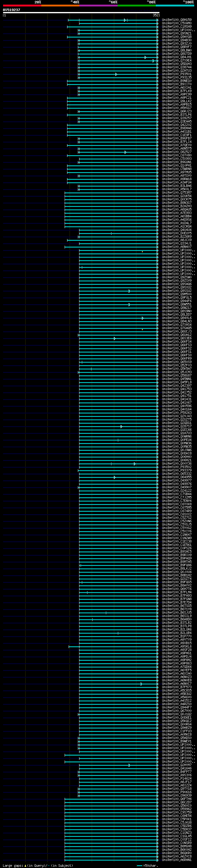
Task: Click the orange ~40% identity legend segment
Action: pos(60,6)
